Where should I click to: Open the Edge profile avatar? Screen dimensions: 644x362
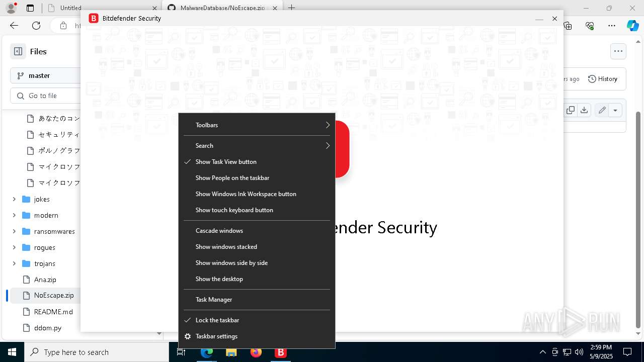[x=11, y=8]
